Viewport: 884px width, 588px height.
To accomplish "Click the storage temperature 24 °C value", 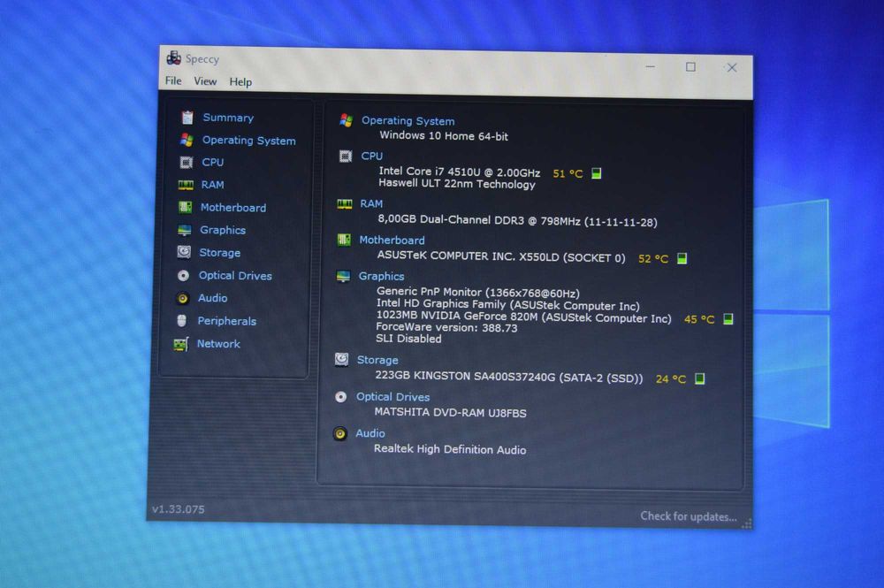I will [x=671, y=378].
